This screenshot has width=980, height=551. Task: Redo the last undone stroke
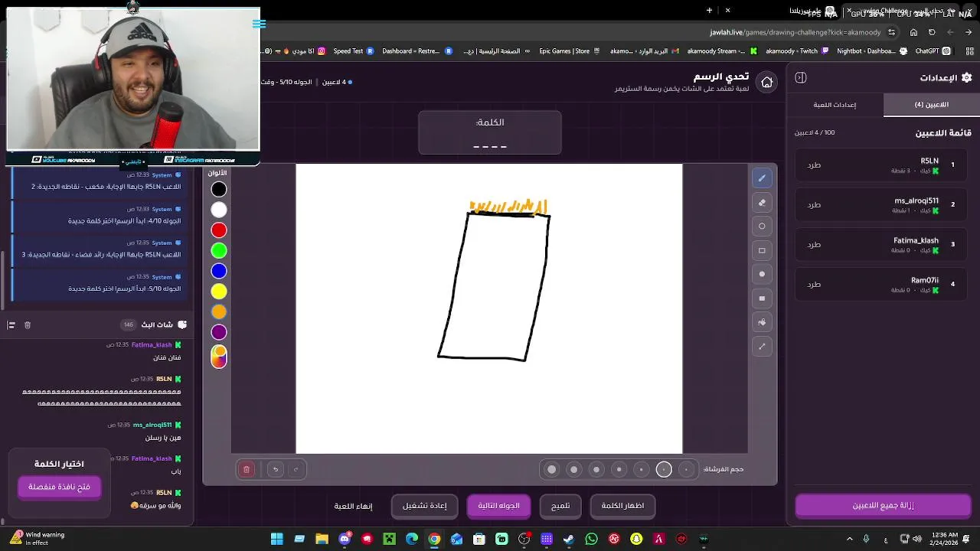click(x=296, y=469)
